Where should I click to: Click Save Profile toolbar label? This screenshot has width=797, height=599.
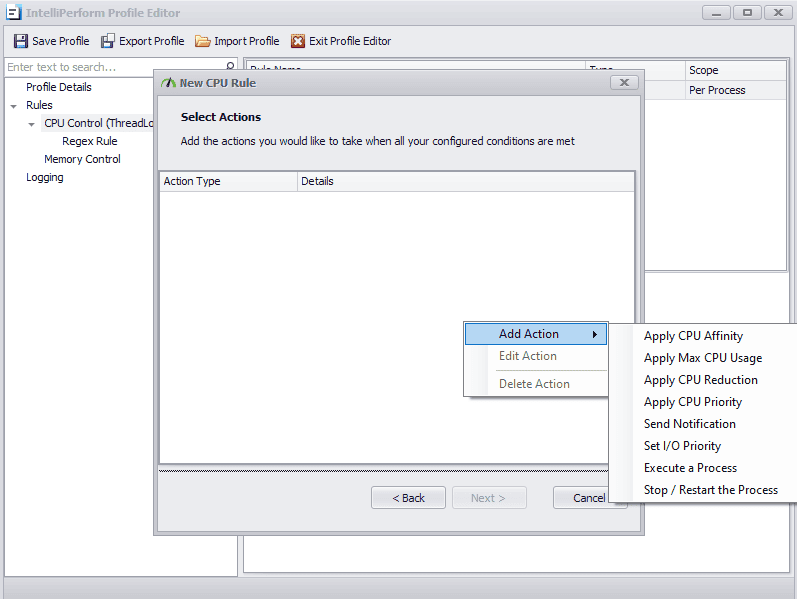[x=60, y=41]
